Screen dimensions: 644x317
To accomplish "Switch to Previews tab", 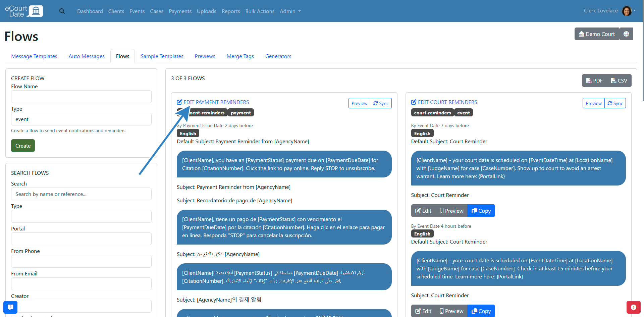I will coord(205,56).
